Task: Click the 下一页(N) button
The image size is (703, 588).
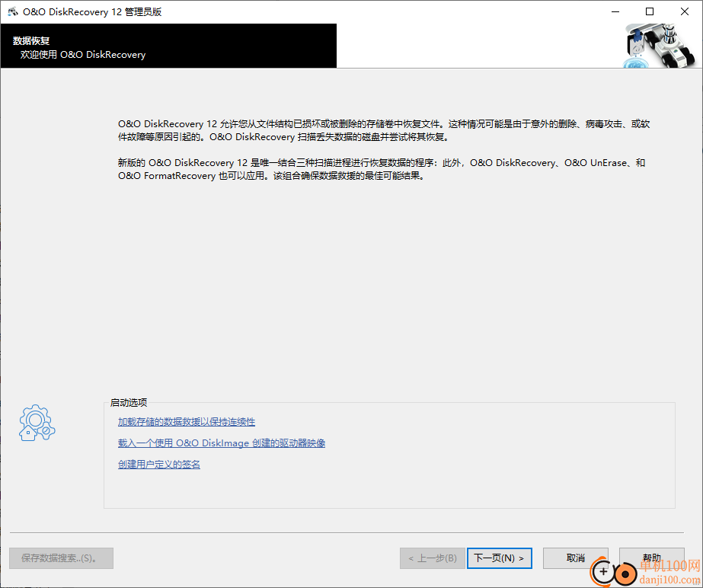Action: coord(500,558)
